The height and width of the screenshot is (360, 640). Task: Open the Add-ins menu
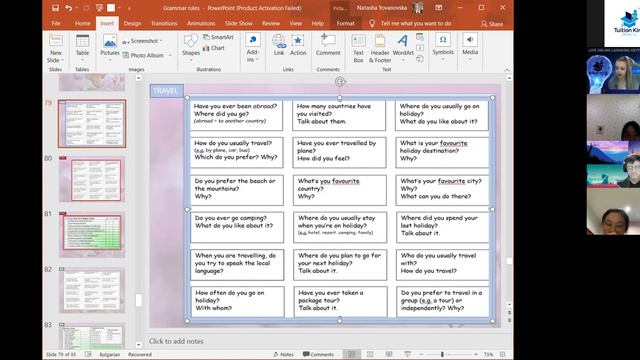[x=253, y=48]
